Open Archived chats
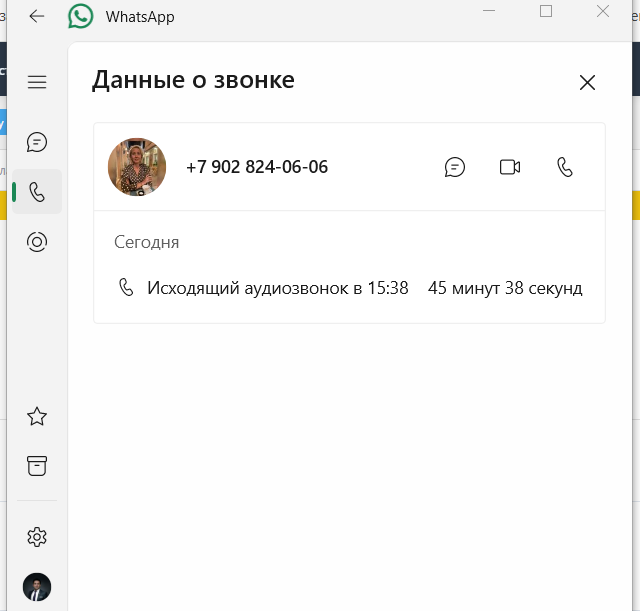The image size is (640, 611). [37, 466]
